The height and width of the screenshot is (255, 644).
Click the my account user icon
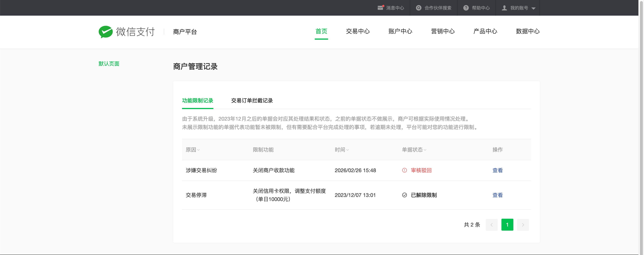[x=504, y=8]
